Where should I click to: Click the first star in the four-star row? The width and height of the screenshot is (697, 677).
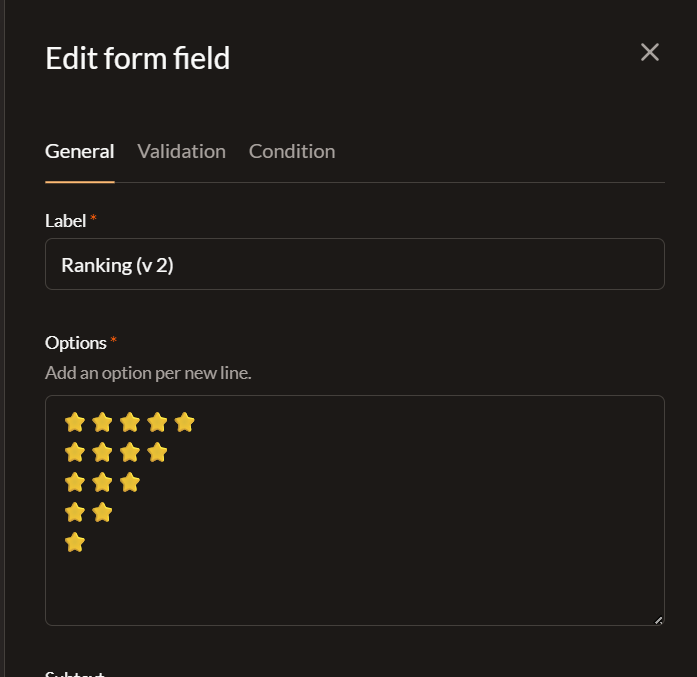(x=75, y=453)
